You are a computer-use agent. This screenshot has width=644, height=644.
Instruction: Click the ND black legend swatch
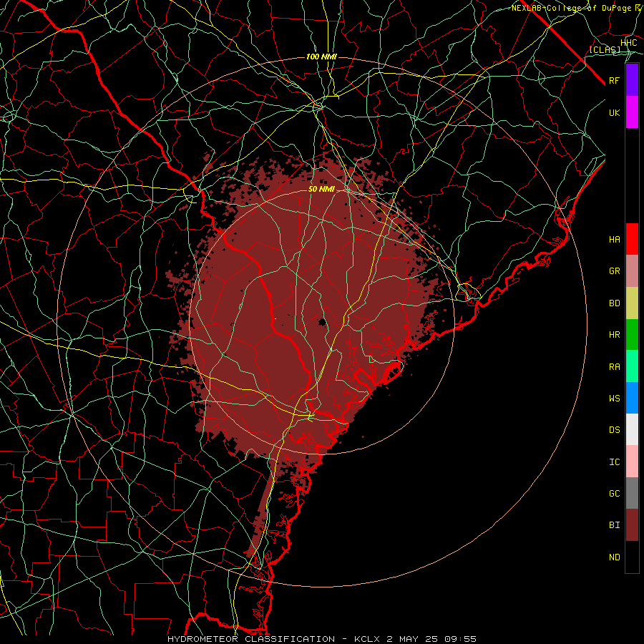coord(632,557)
